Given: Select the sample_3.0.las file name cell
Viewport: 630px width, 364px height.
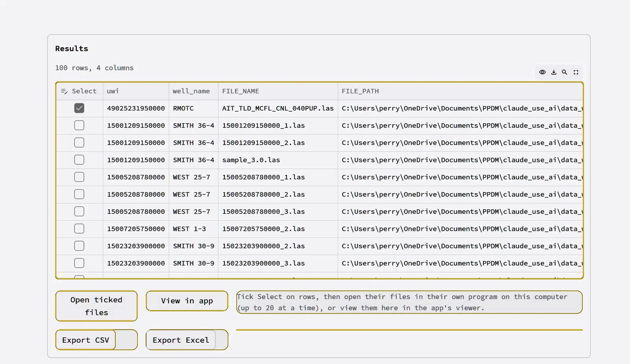Looking at the screenshot, I should pos(278,160).
